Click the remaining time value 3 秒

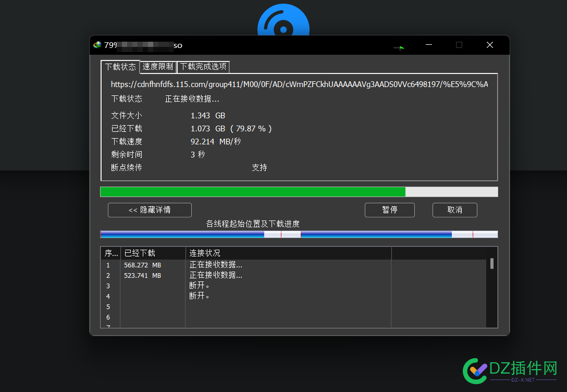198,155
